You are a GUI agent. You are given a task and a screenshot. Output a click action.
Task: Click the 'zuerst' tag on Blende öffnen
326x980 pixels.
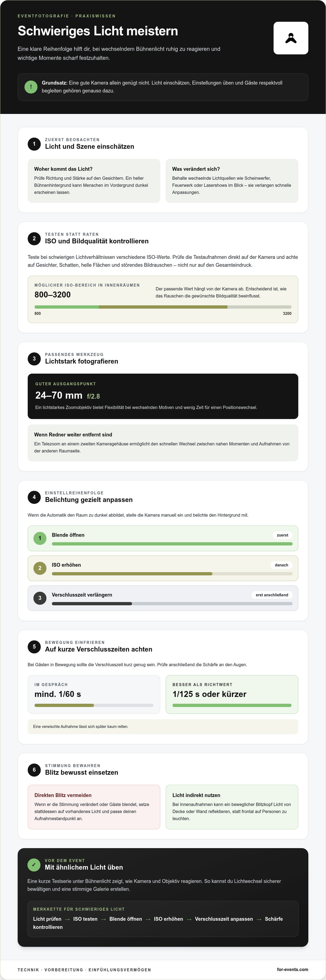click(282, 535)
